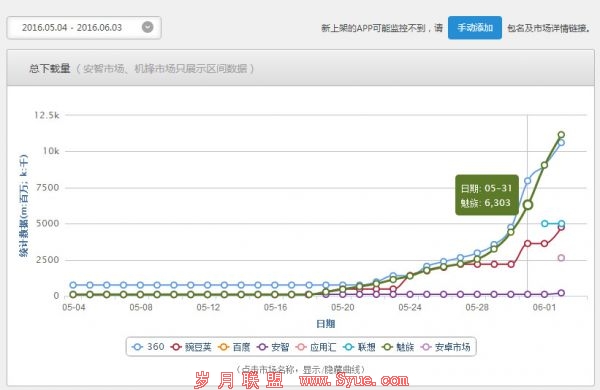Image resolution: width=600 pixels, height=390 pixels.
Task: Toggle the 豌豆荚 legend entry
Action: tap(191, 347)
